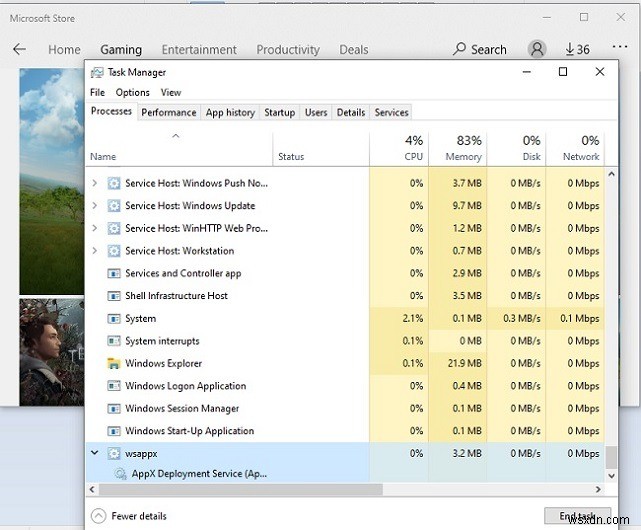Viewport: 641px width, 530px height.
Task: Open Productivity section in Microsoft Store
Action: 288,50
